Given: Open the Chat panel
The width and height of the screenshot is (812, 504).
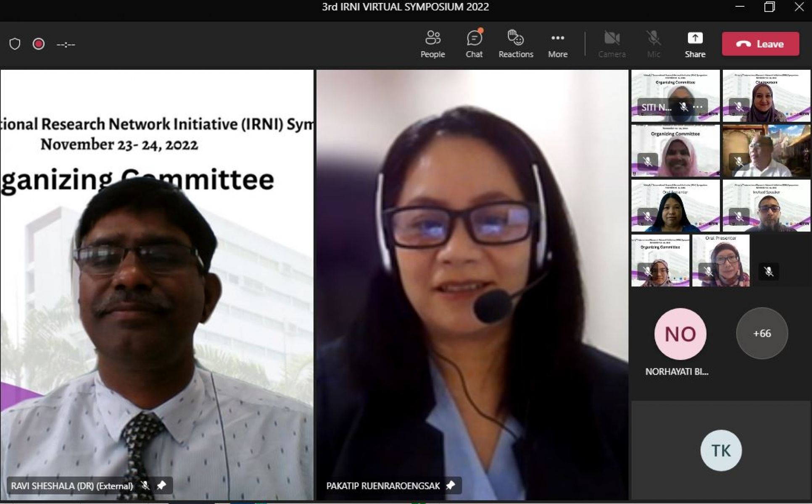Looking at the screenshot, I should coord(474,44).
